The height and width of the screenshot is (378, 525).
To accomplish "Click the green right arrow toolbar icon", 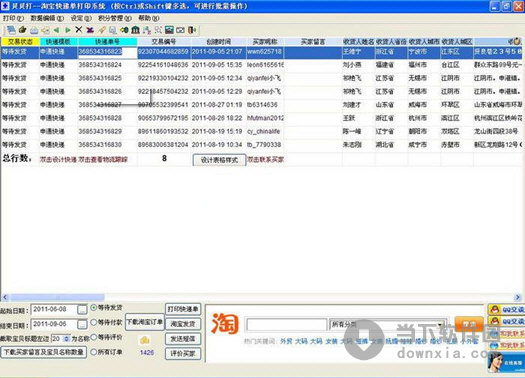I will [68, 30].
